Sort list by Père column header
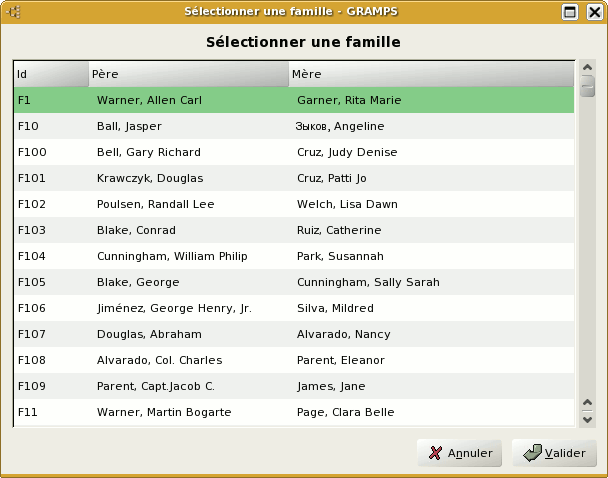 click(x=188, y=74)
